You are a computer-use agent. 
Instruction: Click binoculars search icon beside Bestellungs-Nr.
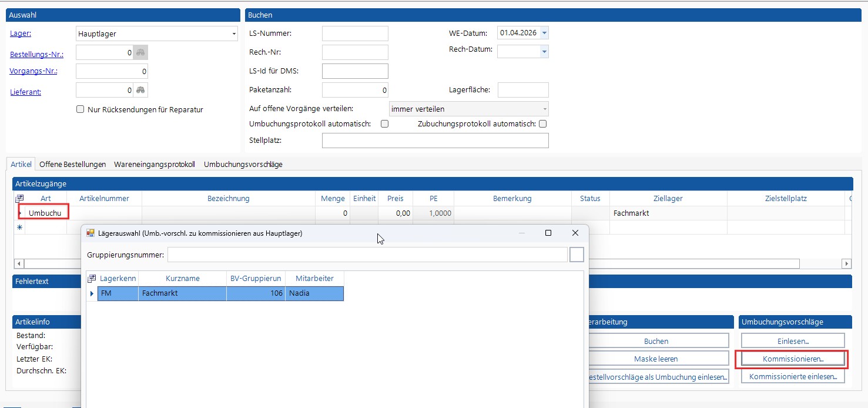[x=140, y=53]
